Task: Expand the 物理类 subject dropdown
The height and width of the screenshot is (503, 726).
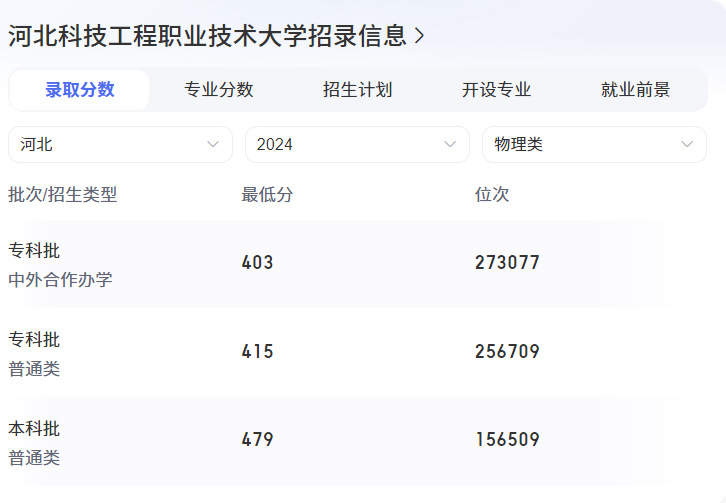Action: coord(595,145)
